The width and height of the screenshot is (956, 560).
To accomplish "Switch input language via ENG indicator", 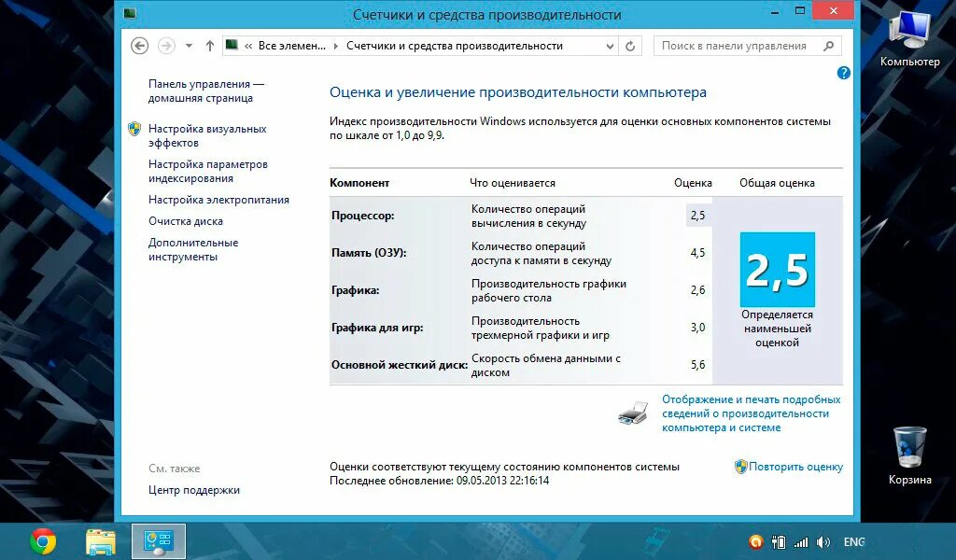I will pos(854,541).
